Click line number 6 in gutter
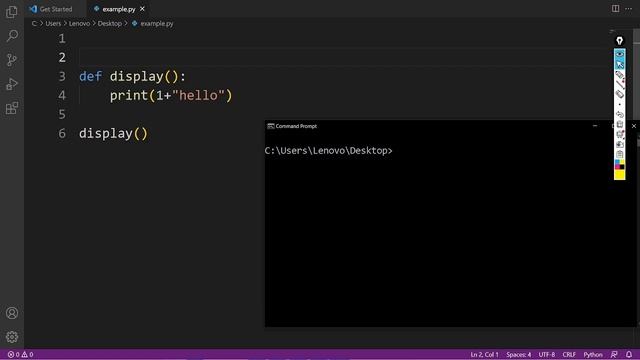The width and height of the screenshot is (640, 360). pos(62,133)
